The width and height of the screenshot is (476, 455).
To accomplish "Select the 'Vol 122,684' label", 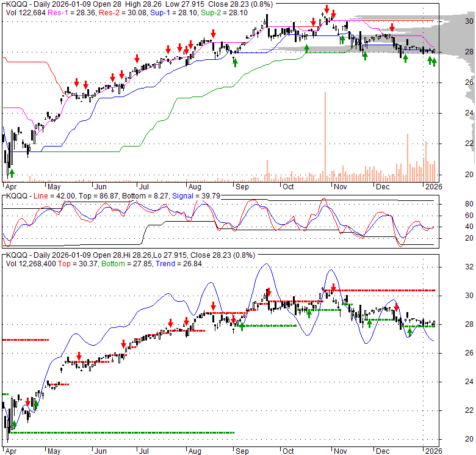I will (x=26, y=13).
